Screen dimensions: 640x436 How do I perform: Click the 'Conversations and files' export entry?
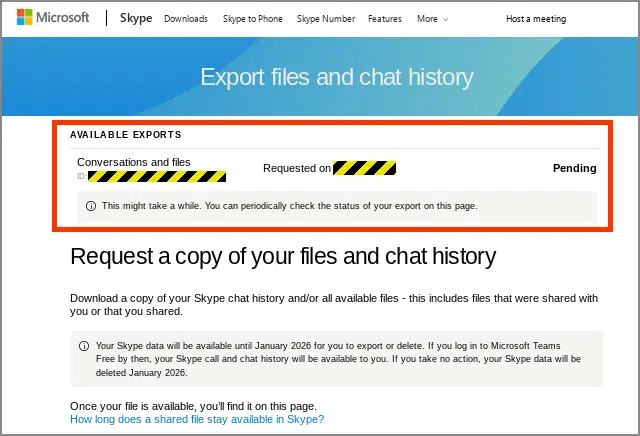tap(133, 162)
